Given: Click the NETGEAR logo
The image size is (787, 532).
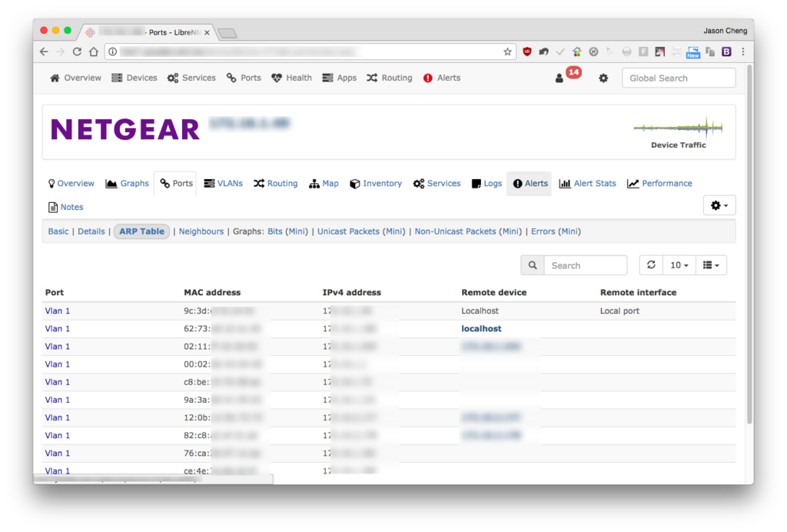Looking at the screenshot, I should click(125, 129).
